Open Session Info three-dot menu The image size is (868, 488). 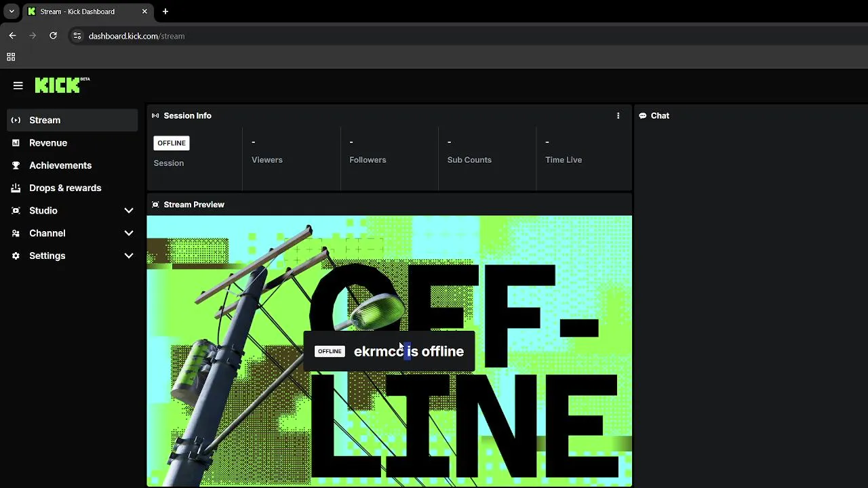[x=618, y=116]
